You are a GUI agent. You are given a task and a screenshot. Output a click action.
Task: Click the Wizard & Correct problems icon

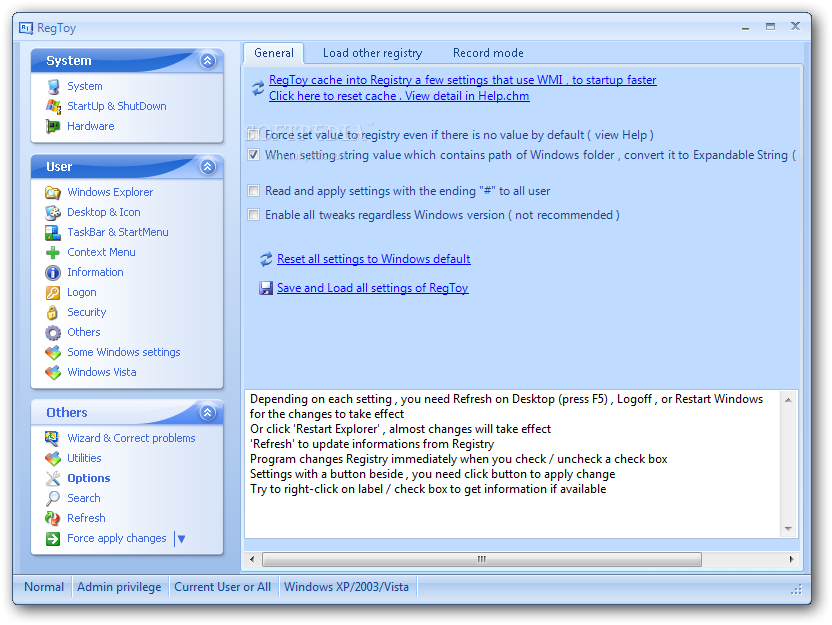coord(53,438)
